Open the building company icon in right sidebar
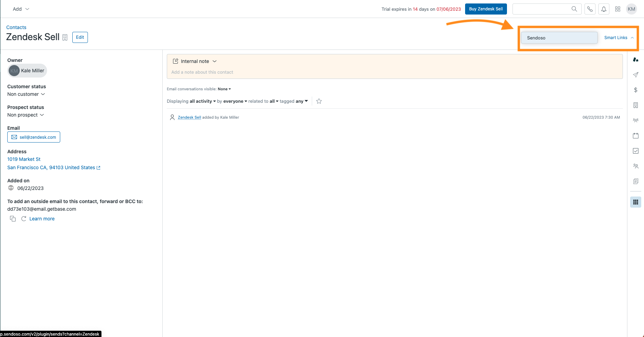The image size is (644, 337). [635, 105]
